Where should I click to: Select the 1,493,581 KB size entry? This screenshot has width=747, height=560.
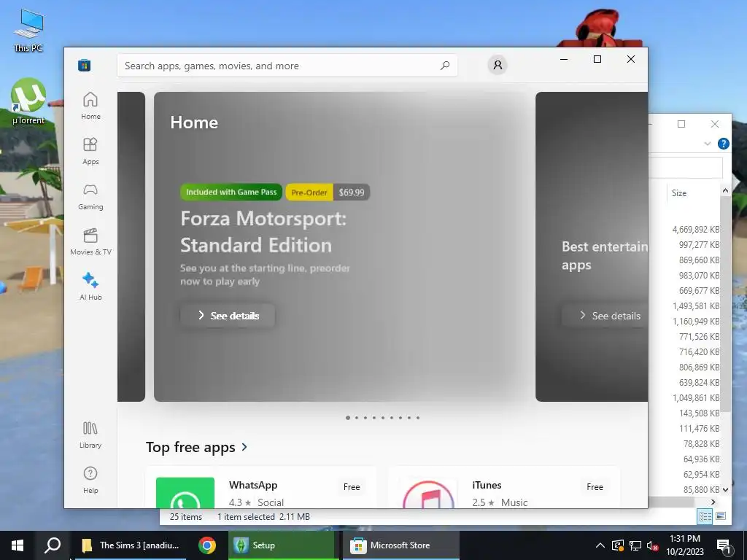tap(695, 306)
